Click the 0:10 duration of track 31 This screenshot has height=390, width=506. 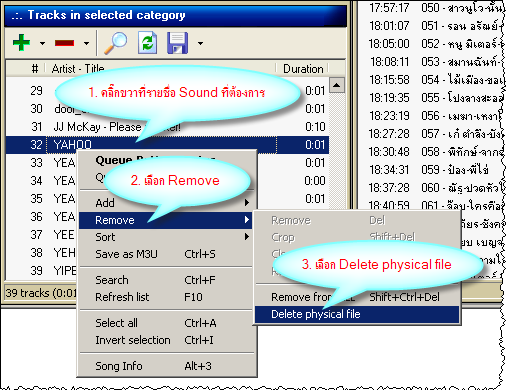(x=315, y=127)
